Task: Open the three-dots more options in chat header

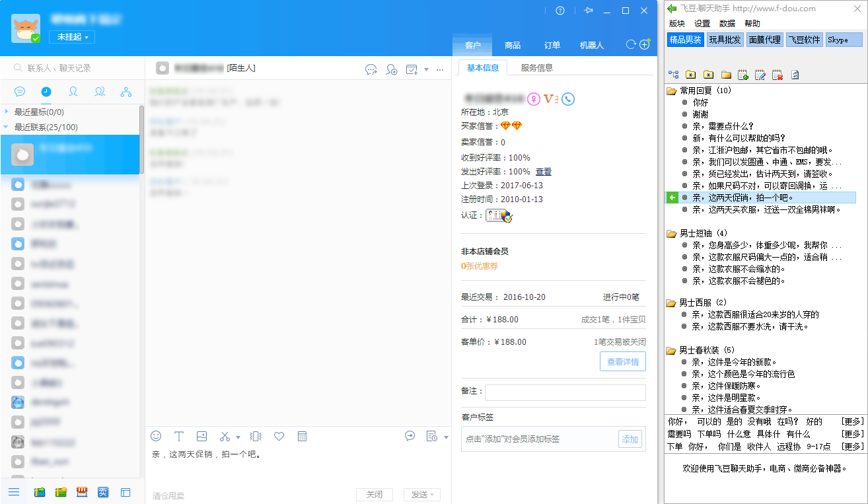Action: coord(439,69)
